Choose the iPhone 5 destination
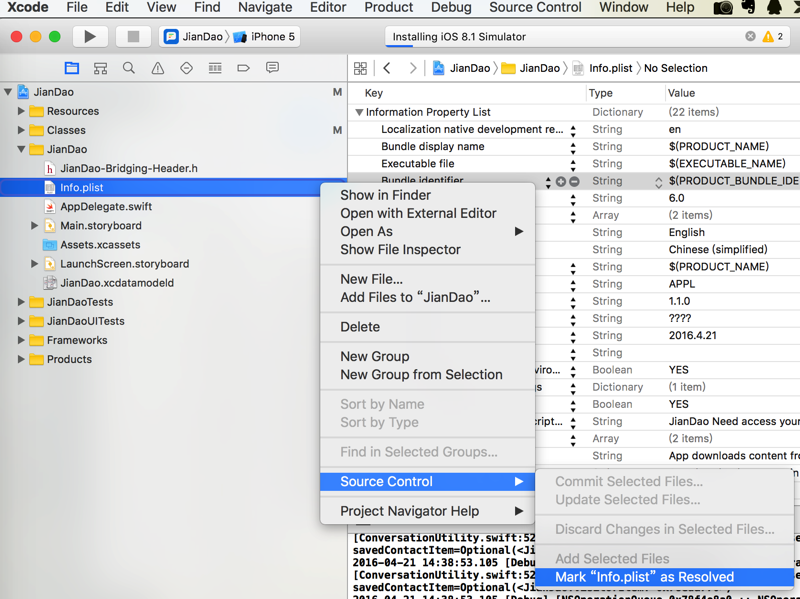 (264, 37)
